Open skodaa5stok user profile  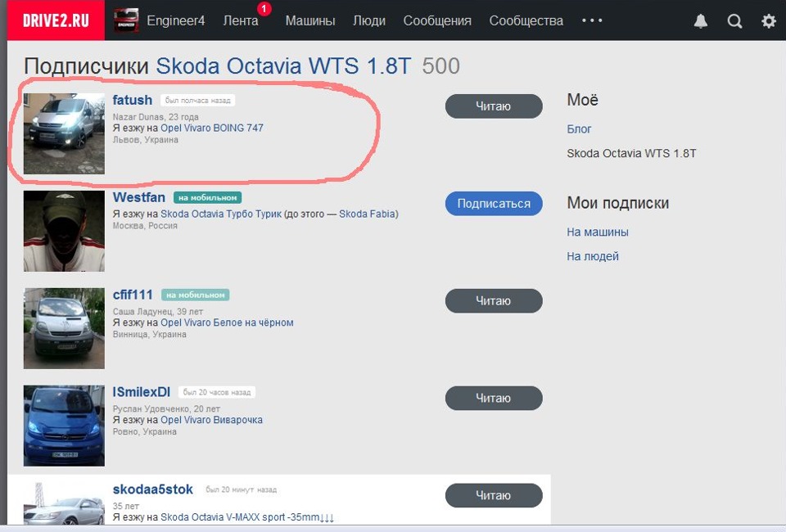(x=152, y=489)
